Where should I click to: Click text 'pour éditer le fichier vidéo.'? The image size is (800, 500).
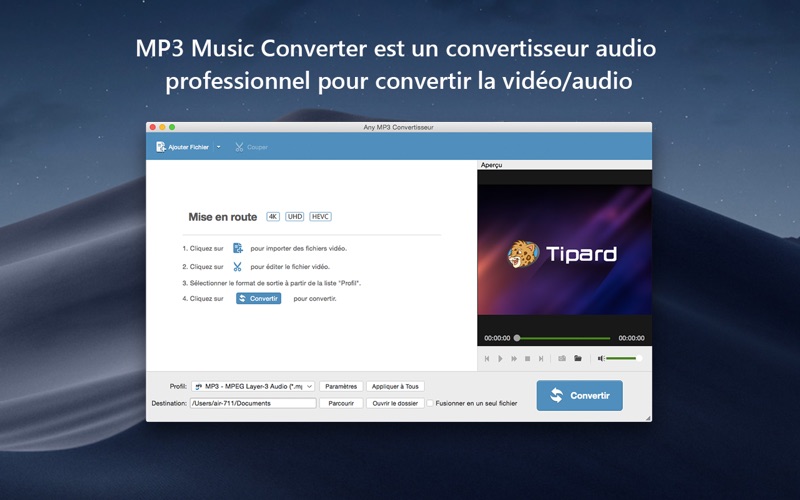tap(290, 267)
